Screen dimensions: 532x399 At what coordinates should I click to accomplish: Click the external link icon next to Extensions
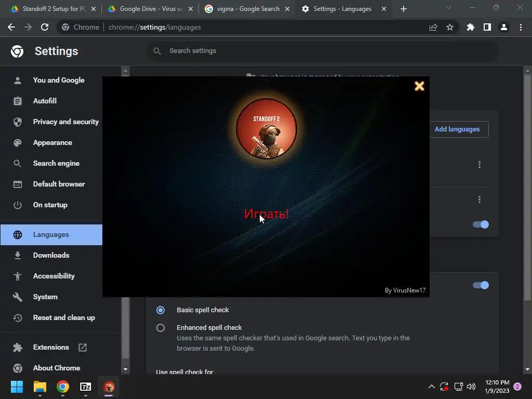(83, 347)
